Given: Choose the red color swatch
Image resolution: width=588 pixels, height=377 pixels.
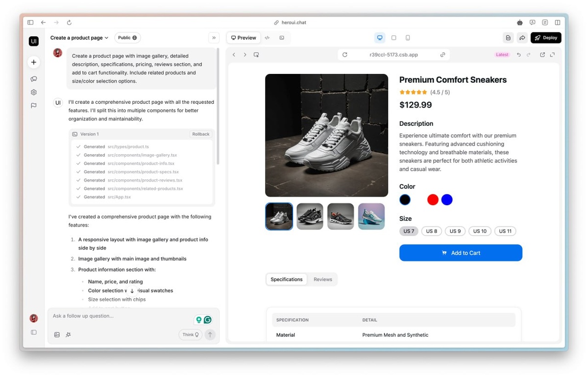Looking at the screenshot, I should (x=433, y=200).
